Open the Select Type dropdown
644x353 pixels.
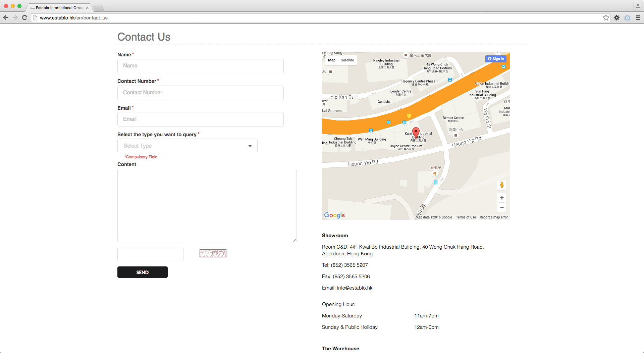click(x=187, y=146)
